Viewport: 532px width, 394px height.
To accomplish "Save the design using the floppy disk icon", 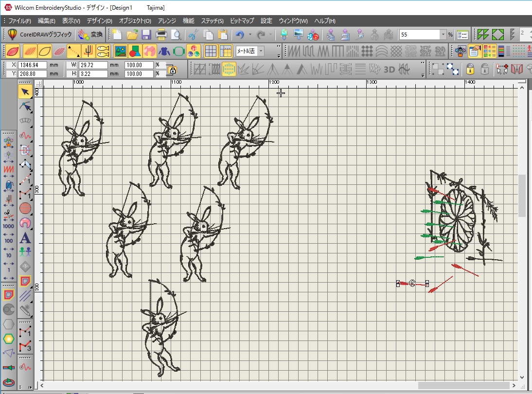I will 146,34.
